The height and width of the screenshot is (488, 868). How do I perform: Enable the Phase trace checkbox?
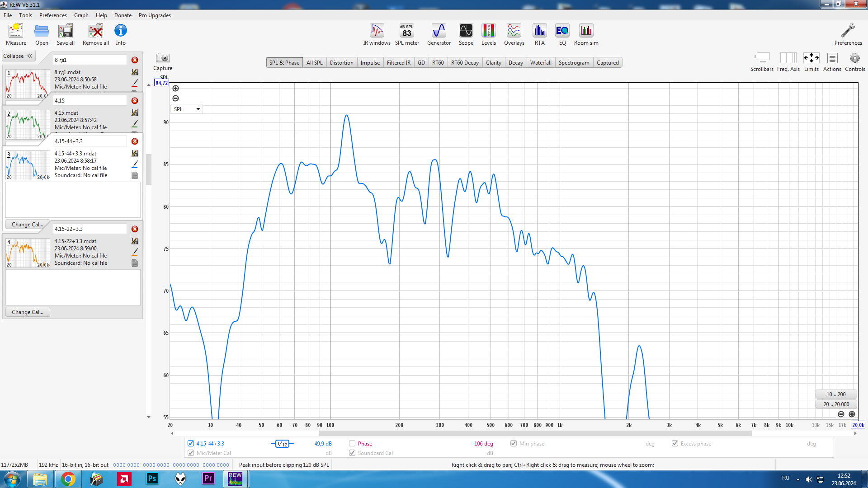(352, 444)
